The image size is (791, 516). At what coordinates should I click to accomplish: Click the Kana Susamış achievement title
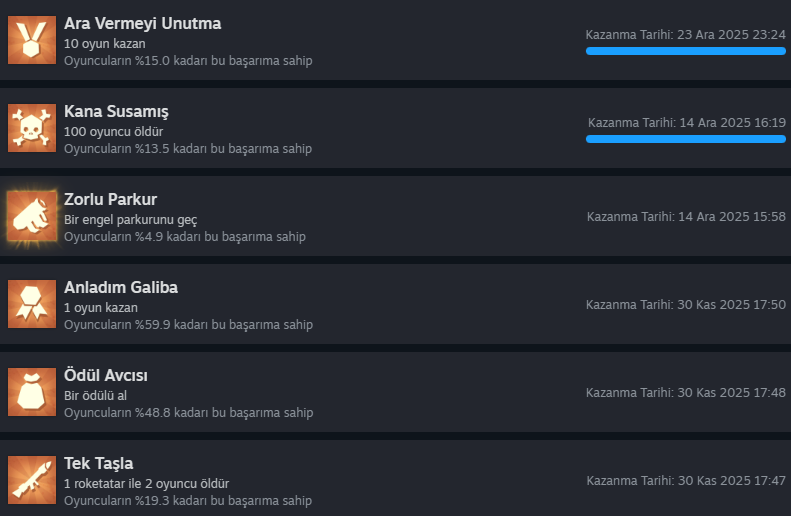tap(116, 111)
